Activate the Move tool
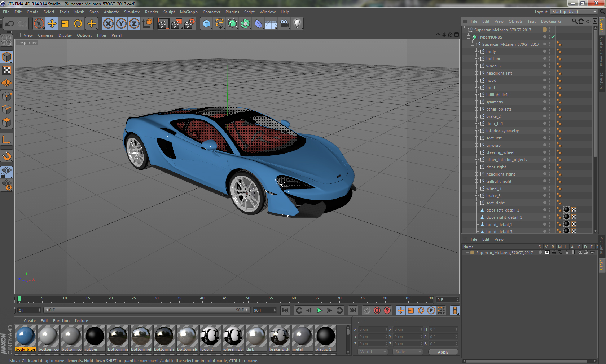Screen dimensions: 606x364 pos(52,24)
